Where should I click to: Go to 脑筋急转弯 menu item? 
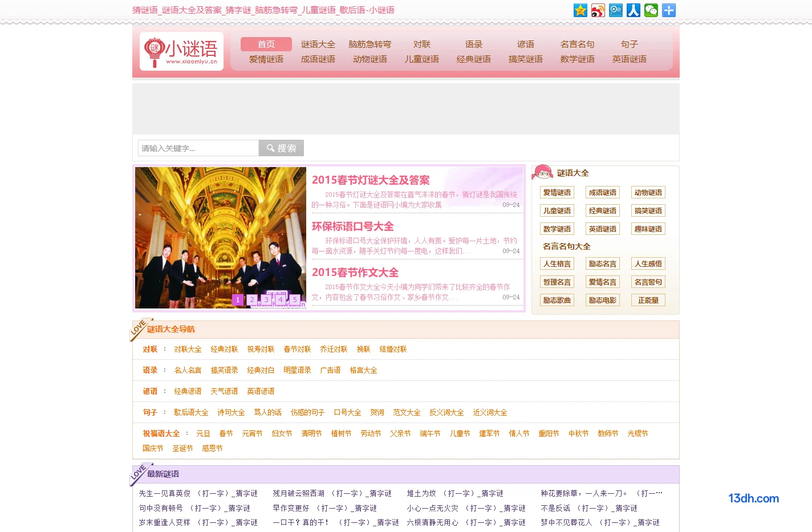[x=370, y=44]
